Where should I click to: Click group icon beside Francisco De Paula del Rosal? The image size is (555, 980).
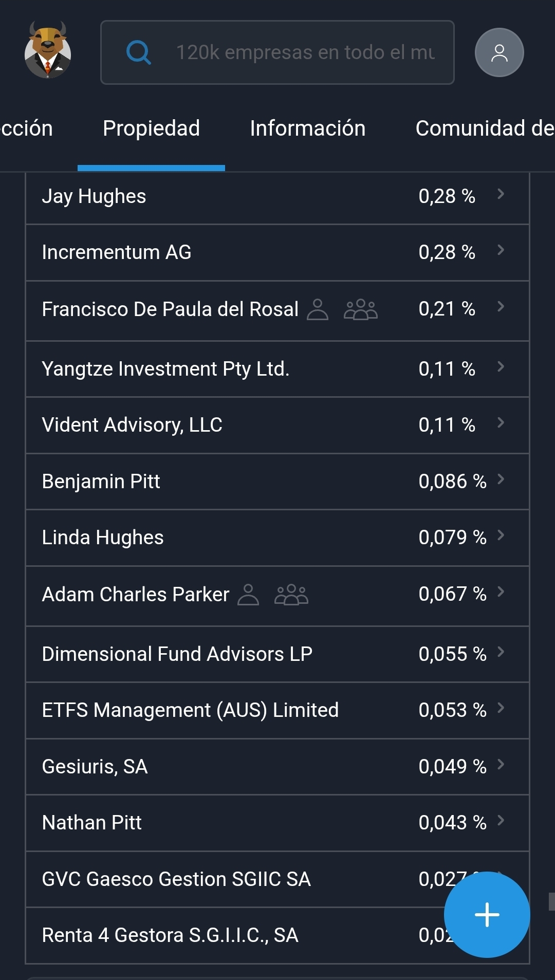[360, 309]
